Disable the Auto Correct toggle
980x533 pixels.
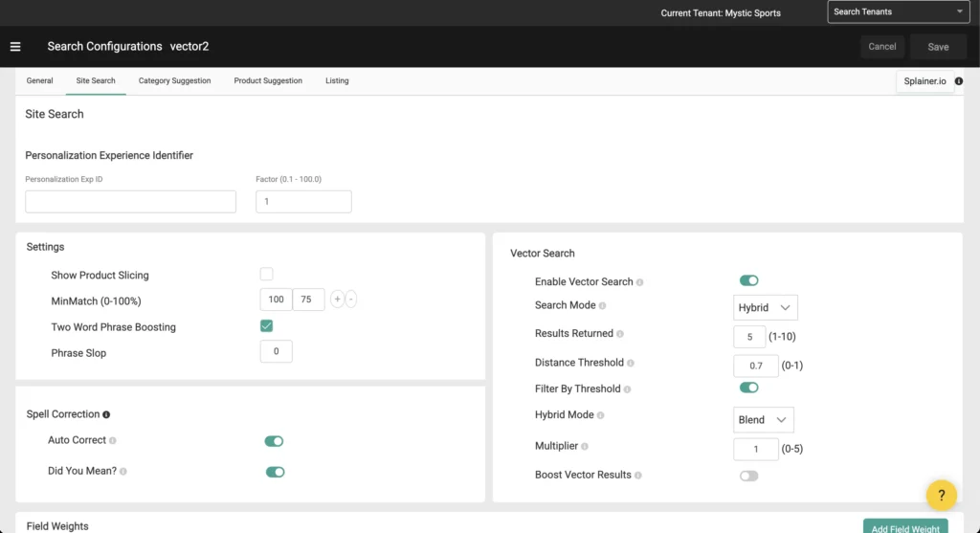tap(274, 441)
